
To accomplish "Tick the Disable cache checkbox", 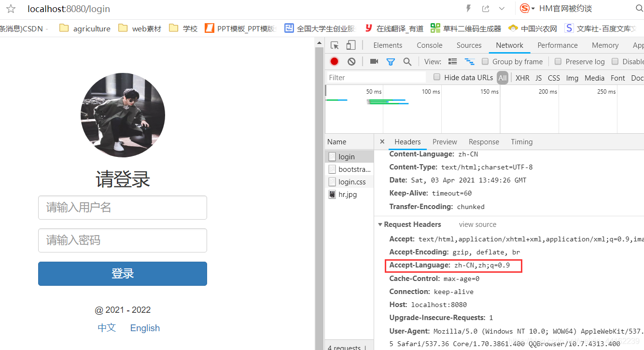I will tap(615, 61).
